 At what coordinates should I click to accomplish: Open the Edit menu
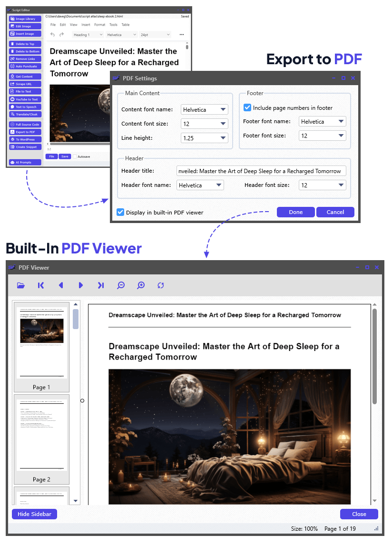tap(63, 25)
